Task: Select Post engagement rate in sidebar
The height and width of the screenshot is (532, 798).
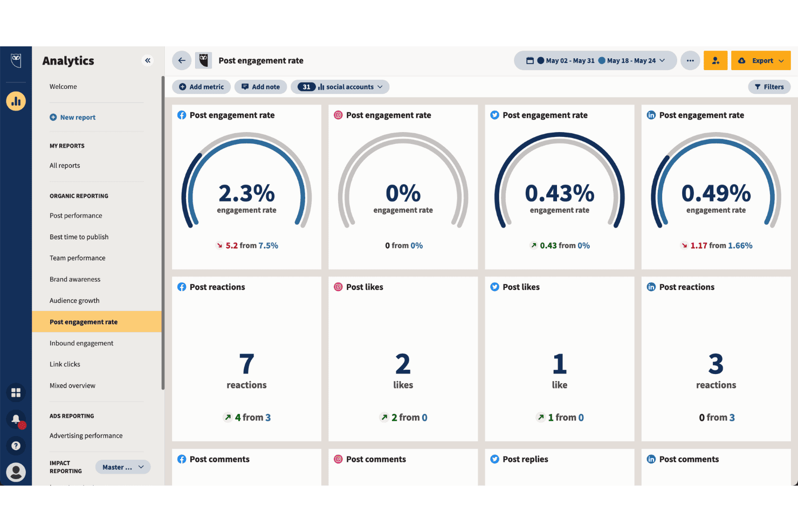Action: [x=97, y=322]
